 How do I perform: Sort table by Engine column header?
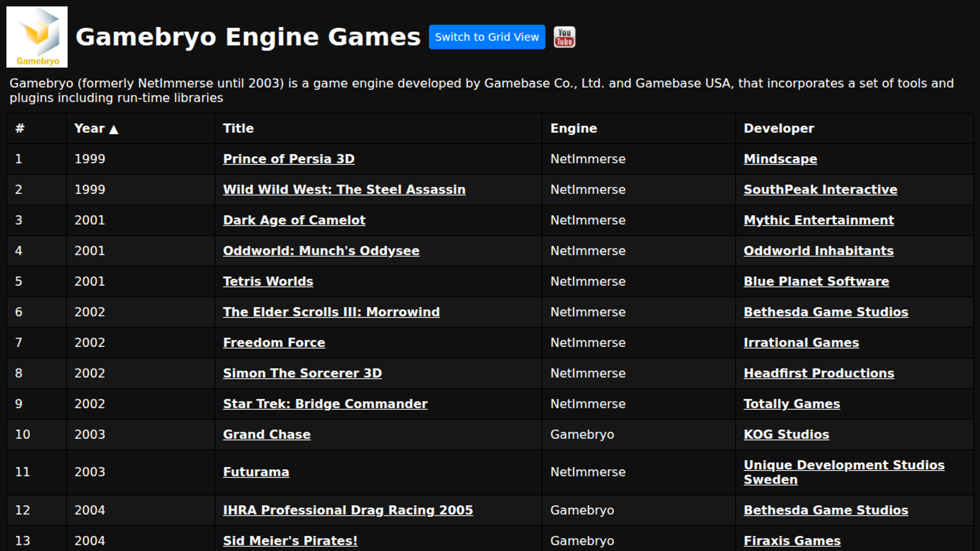(x=574, y=129)
